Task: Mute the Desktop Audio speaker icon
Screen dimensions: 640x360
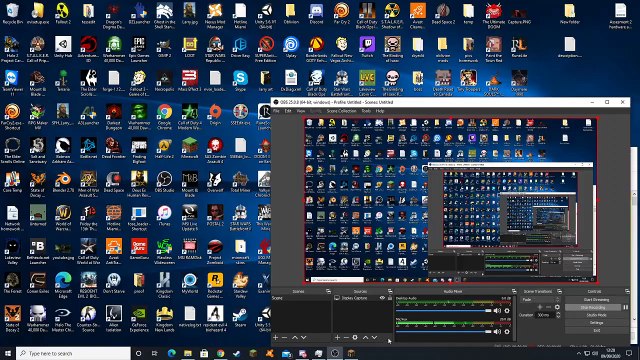Action: (497, 311)
